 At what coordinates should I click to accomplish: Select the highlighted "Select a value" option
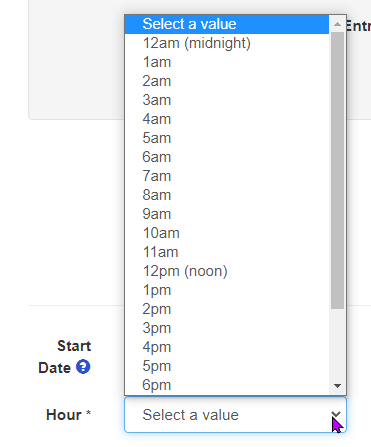click(227, 24)
